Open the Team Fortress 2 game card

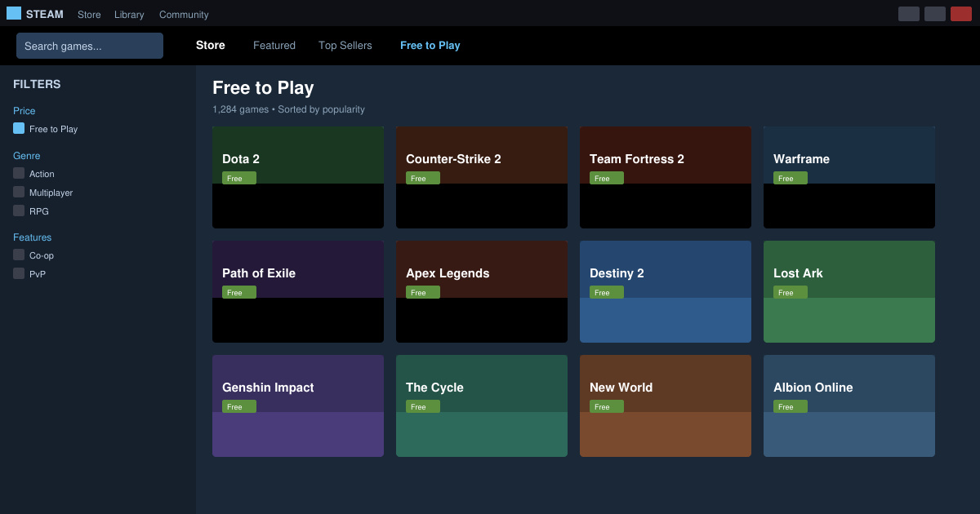[x=666, y=177]
